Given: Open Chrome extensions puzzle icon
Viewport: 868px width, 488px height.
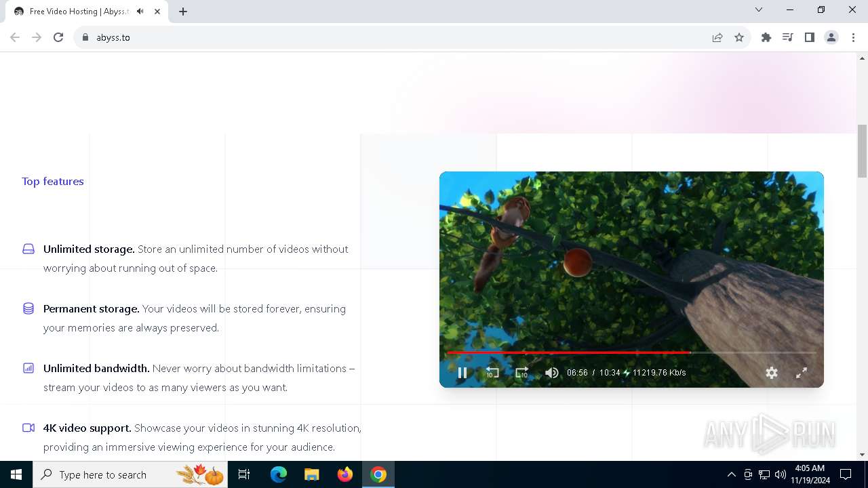Looking at the screenshot, I should coord(766,37).
